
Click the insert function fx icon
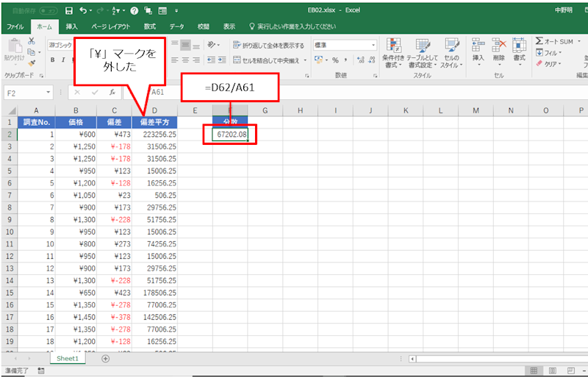(x=112, y=93)
